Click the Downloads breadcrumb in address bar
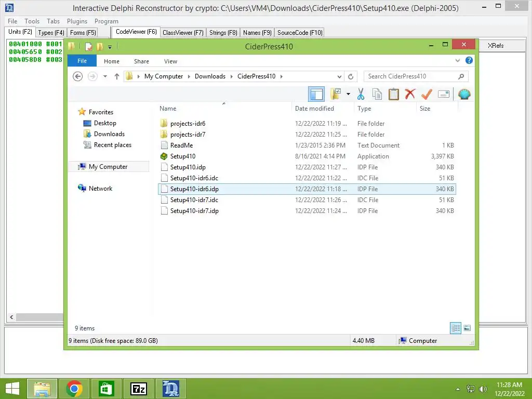This screenshot has width=532, height=399. pyautogui.click(x=210, y=76)
